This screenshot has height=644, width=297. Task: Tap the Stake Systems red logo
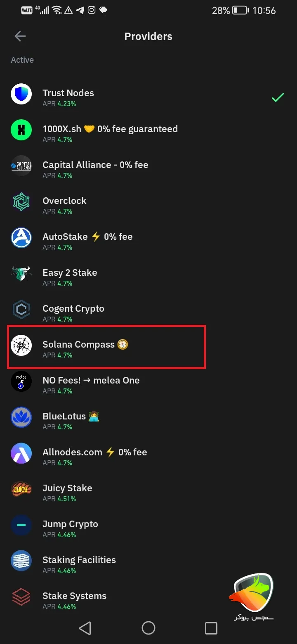point(21,597)
